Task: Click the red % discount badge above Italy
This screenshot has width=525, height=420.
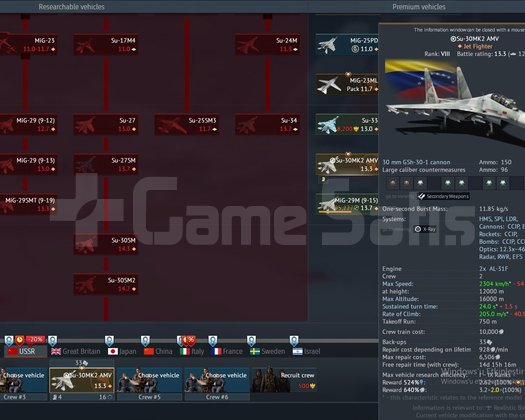Action: [x=190, y=340]
